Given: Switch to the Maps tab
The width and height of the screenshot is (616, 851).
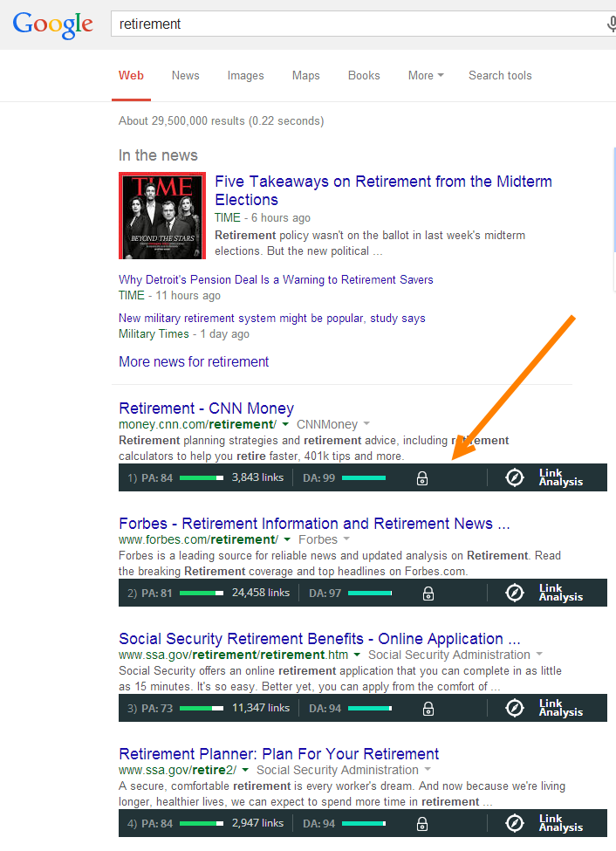Looking at the screenshot, I should (306, 75).
